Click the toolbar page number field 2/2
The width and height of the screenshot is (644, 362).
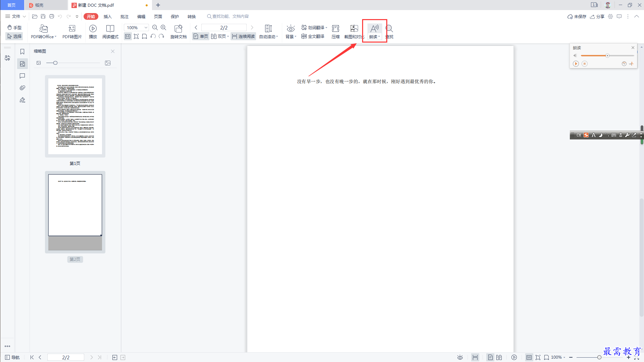point(224,27)
